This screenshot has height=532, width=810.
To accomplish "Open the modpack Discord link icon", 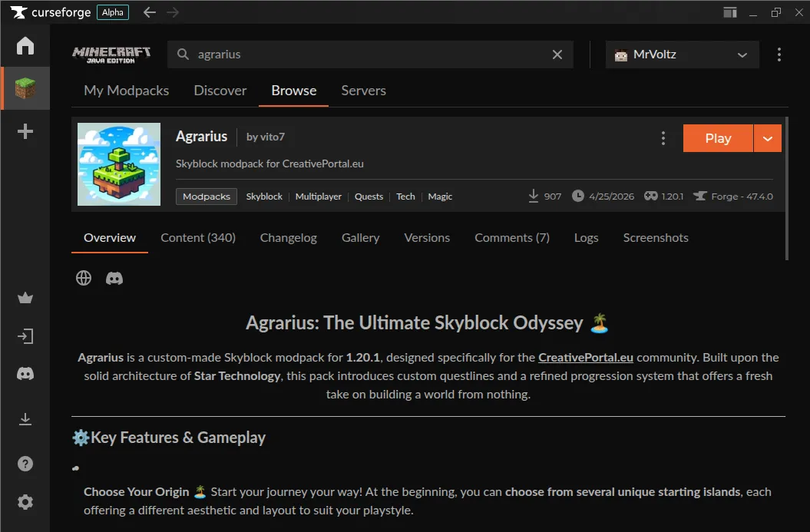I will click(114, 279).
